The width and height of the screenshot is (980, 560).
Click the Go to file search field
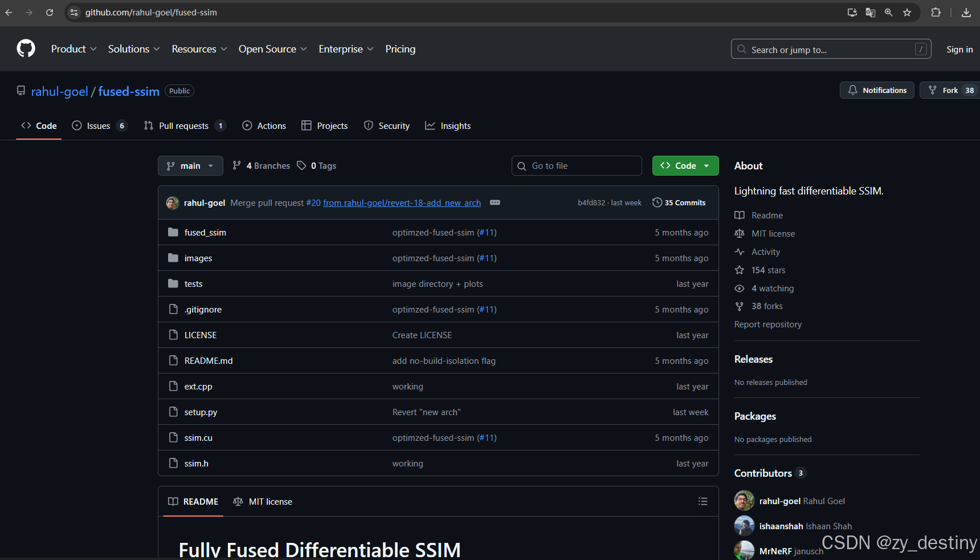pos(577,165)
